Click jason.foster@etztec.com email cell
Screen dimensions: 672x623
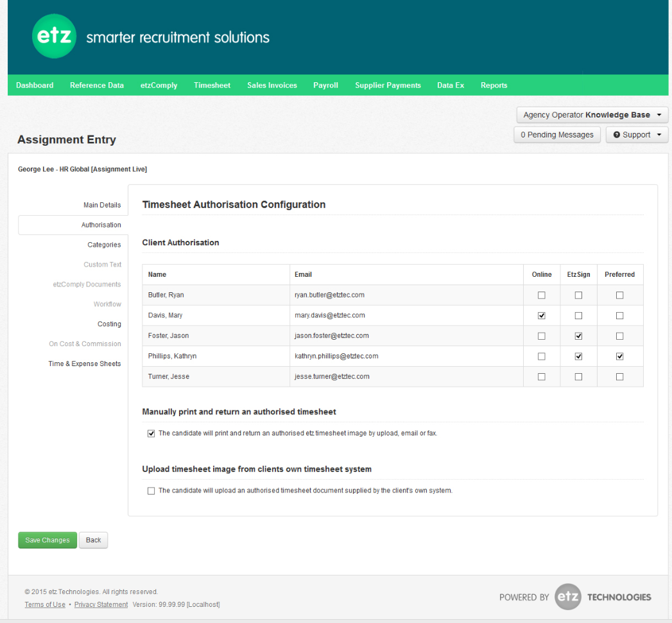tap(406, 336)
